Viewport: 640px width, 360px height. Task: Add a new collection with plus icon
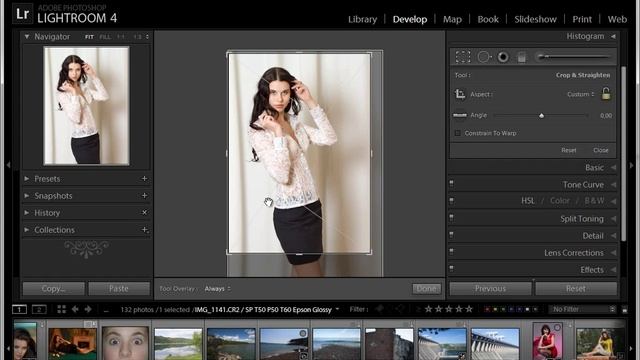(144, 230)
